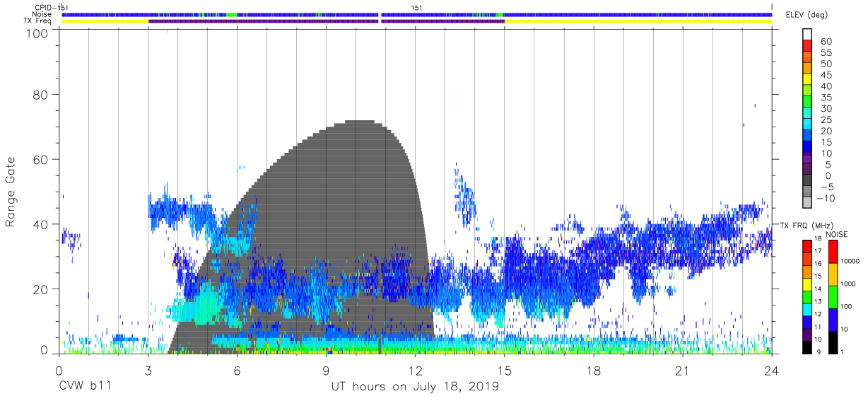Click the orange NOISE swatch between 1000 and 10000

click(833, 274)
